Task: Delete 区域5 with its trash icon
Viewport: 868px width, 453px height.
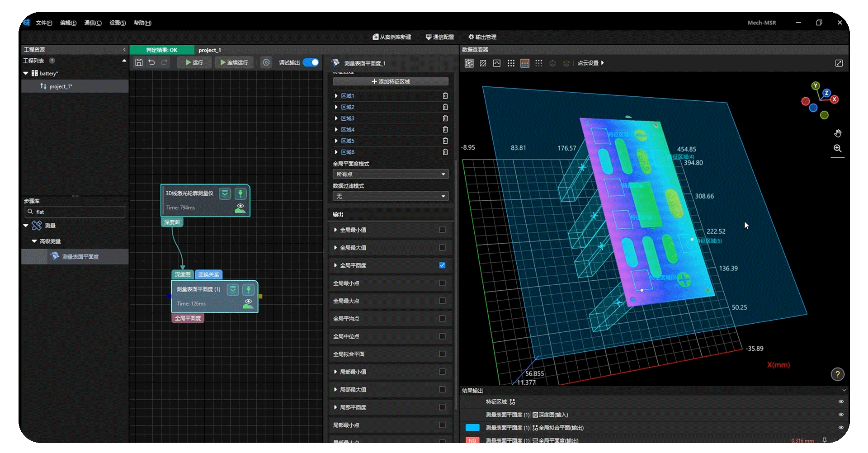Action: pos(445,141)
